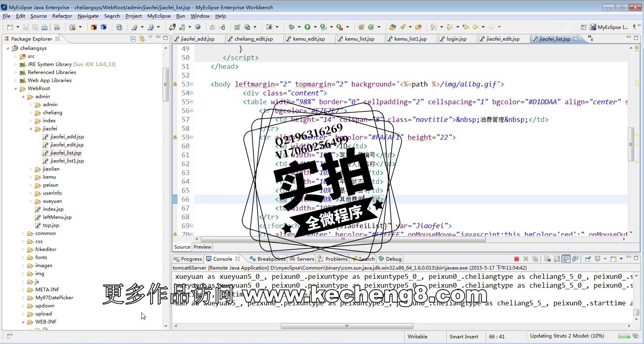
Task: Toggle show console on standard error
Action: (576, 259)
